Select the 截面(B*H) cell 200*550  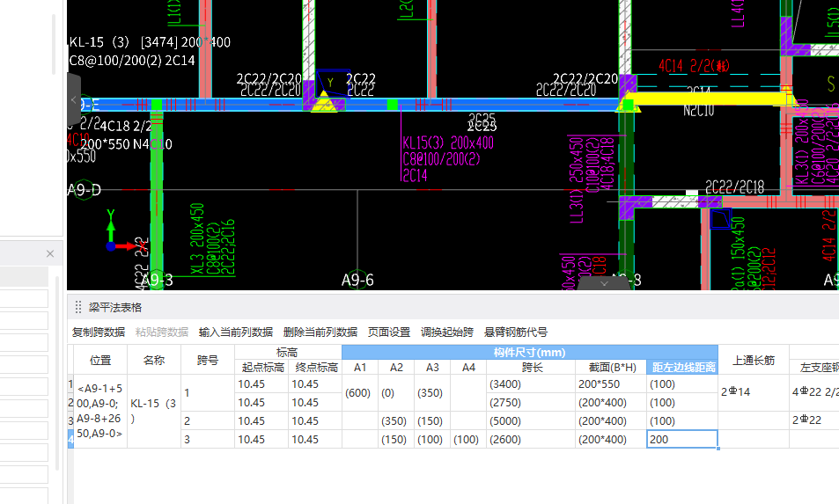point(610,383)
